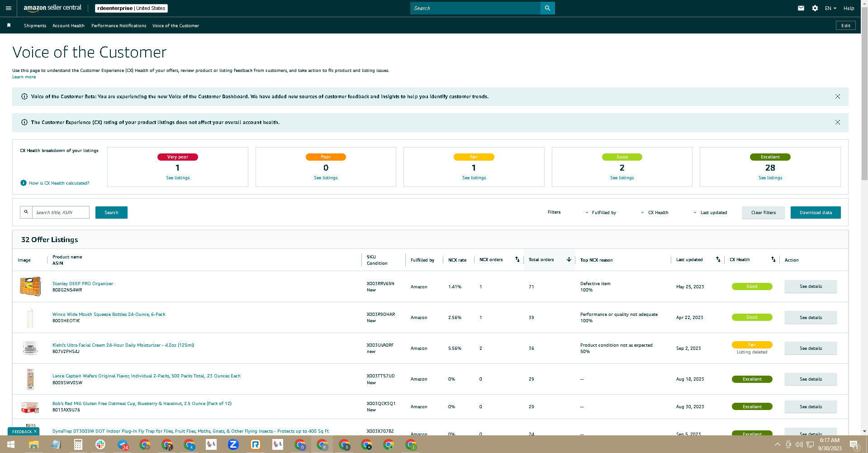The height and width of the screenshot is (453, 868).
Task: Open the Shipments menu item
Action: click(35, 25)
